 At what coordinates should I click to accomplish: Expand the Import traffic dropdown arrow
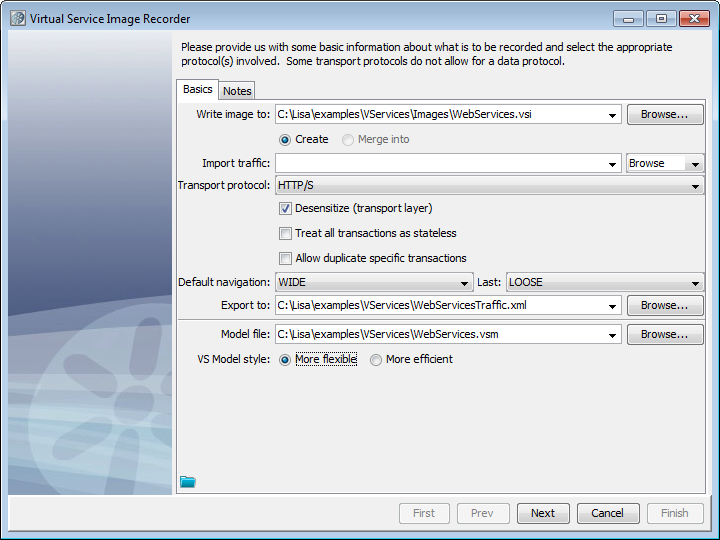point(612,164)
